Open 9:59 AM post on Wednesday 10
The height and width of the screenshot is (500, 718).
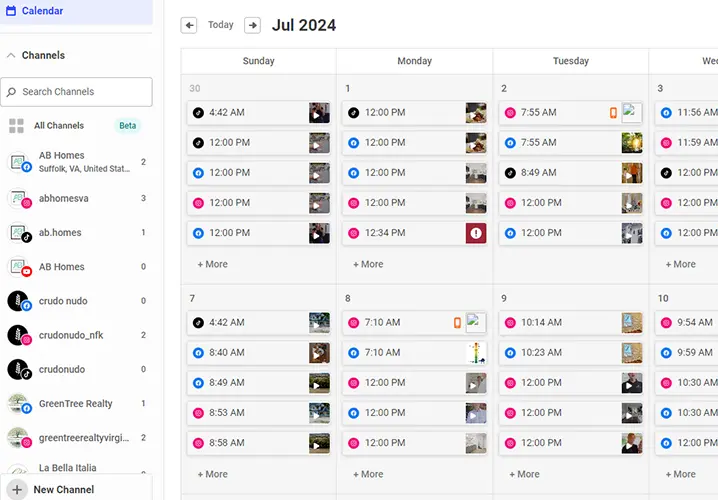pos(686,353)
